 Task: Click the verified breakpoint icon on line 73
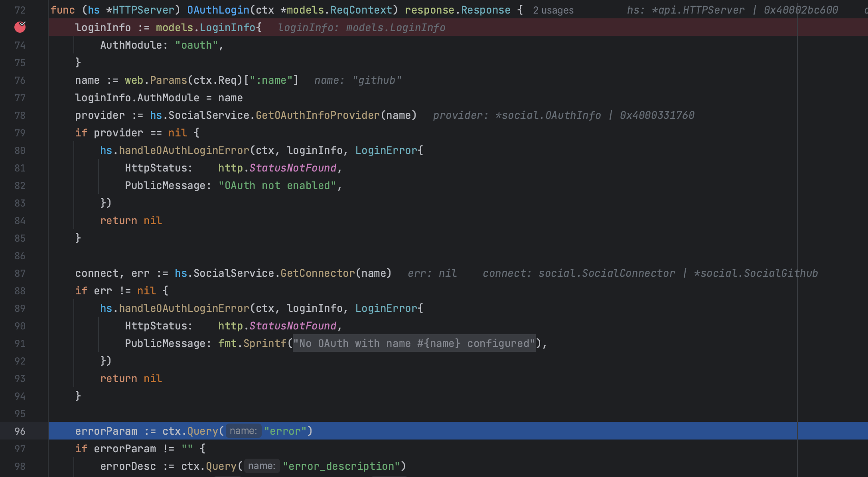point(20,27)
